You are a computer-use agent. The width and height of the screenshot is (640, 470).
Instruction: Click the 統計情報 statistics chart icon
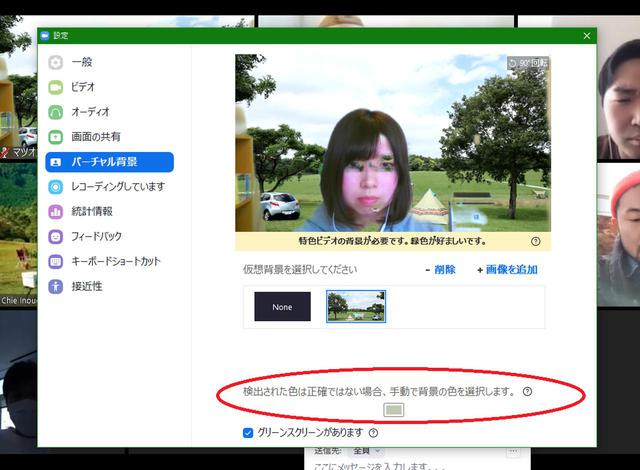point(56,212)
